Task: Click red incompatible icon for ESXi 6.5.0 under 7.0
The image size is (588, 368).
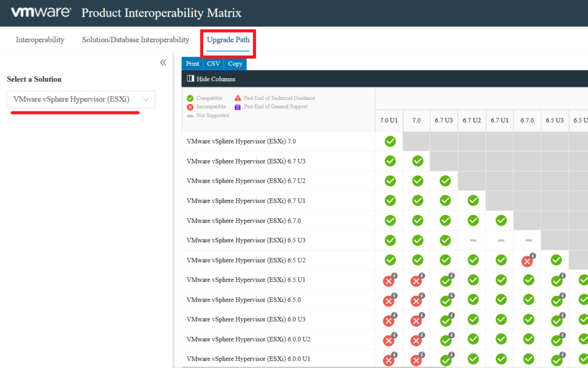Action: (x=417, y=301)
